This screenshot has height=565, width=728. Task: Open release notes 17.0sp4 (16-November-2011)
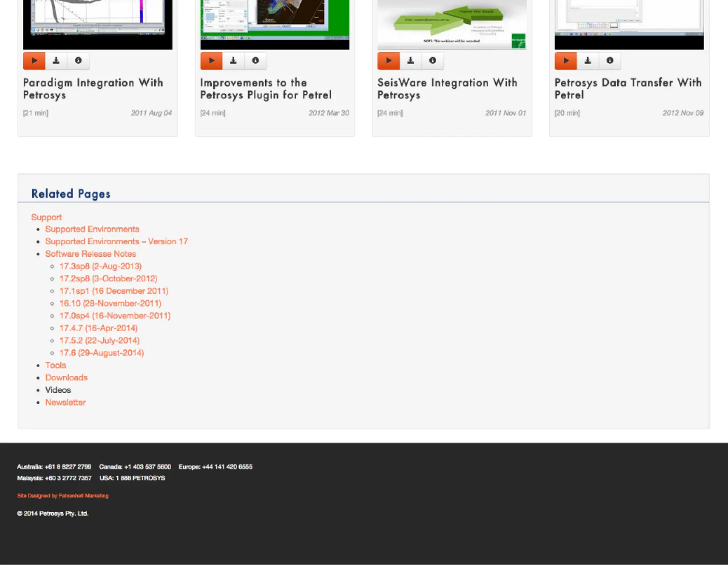pyautogui.click(x=115, y=316)
